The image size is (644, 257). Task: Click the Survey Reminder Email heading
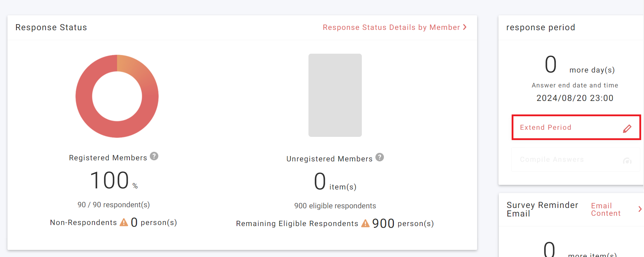coord(542,209)
